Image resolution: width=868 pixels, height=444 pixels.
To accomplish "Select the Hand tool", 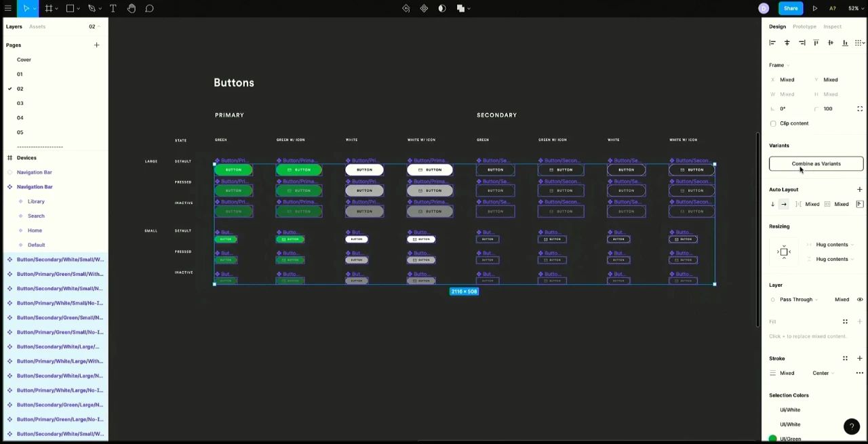I will (131, 8).
